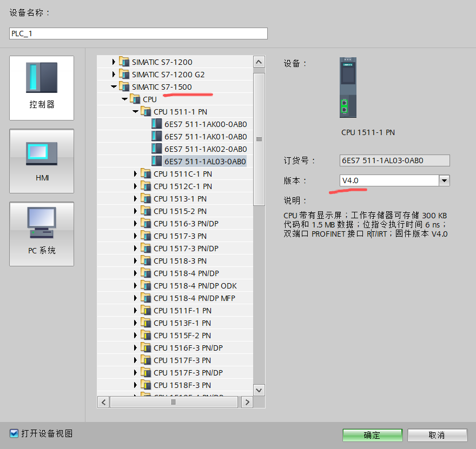This screenshot has width=476, height=449.
Task: Select tree row CPU 1516F-3 PN/DP
Action: (x=175, y=348)
